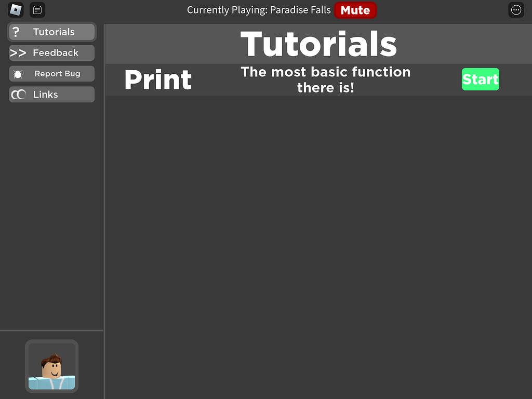Click the Tutorials page header

click(x=318, y=45)
